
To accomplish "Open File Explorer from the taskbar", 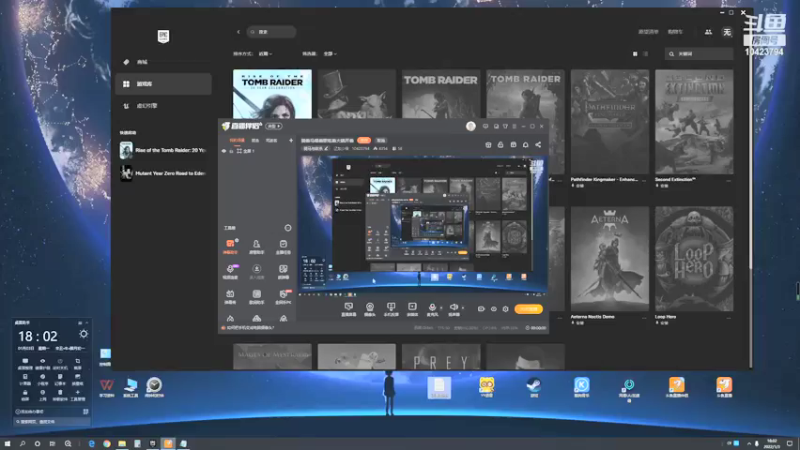I will (x=122, y=444).
